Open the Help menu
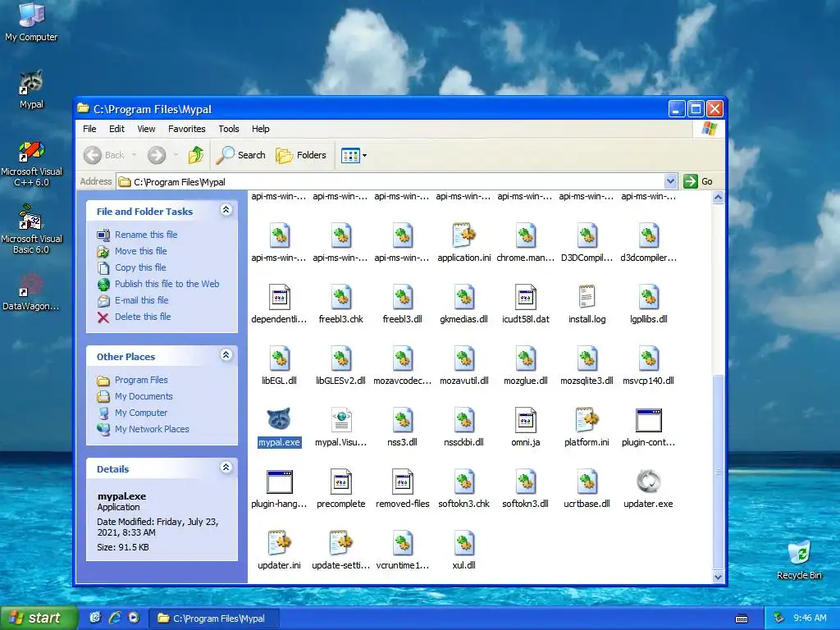Viewport: 840px width, 630px height. pyautogui.click(x=260, y=129)
